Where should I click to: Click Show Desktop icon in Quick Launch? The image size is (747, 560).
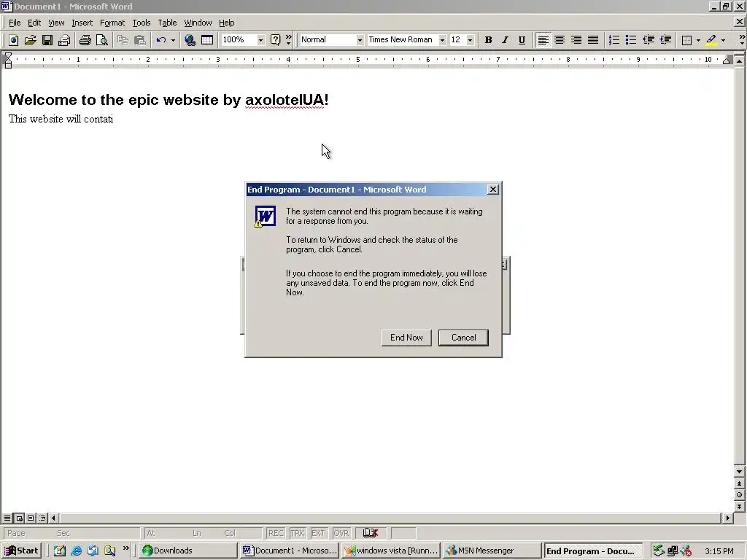[x=60, y=551]
